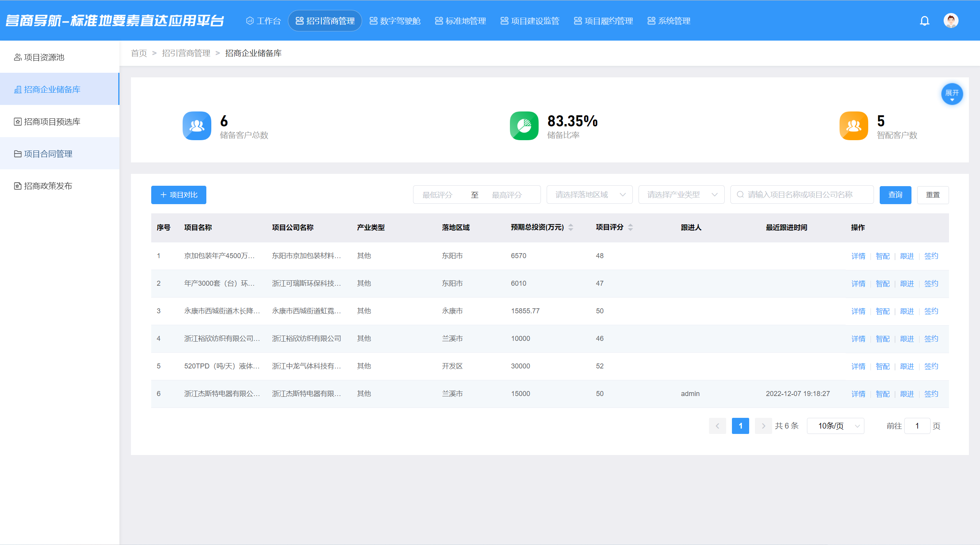The width and height of the screenshot is (980, 545).
Task: Click 签约 for 浙江杰斯特电器 row
Action: point(931,394)
